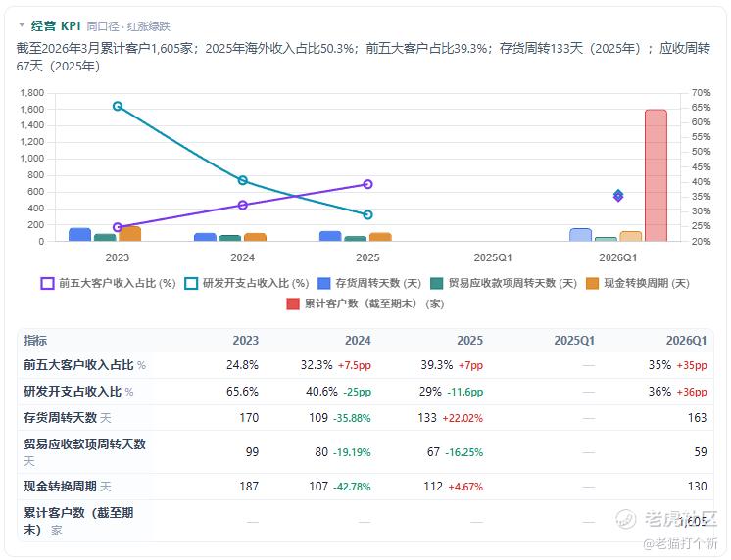Viewport: 731px width, 560px height.
Task: Click the +7.5pp change value
Action: tap(355, 365)
